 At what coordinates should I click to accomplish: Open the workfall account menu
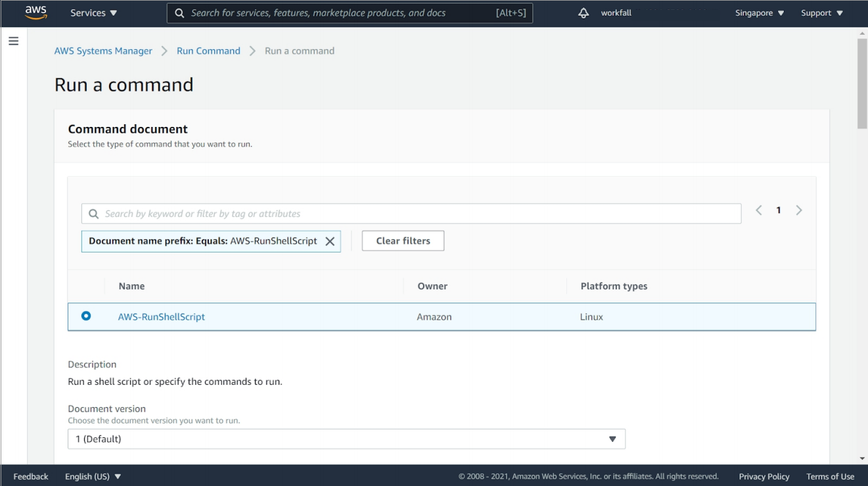click(x=616, y=13)
